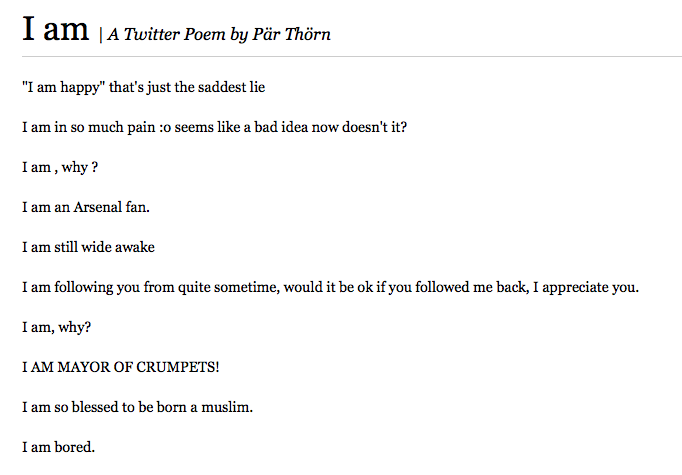
Task: Click the line "I am, why?" without extra spaces
Action: [x=57, y=328]
